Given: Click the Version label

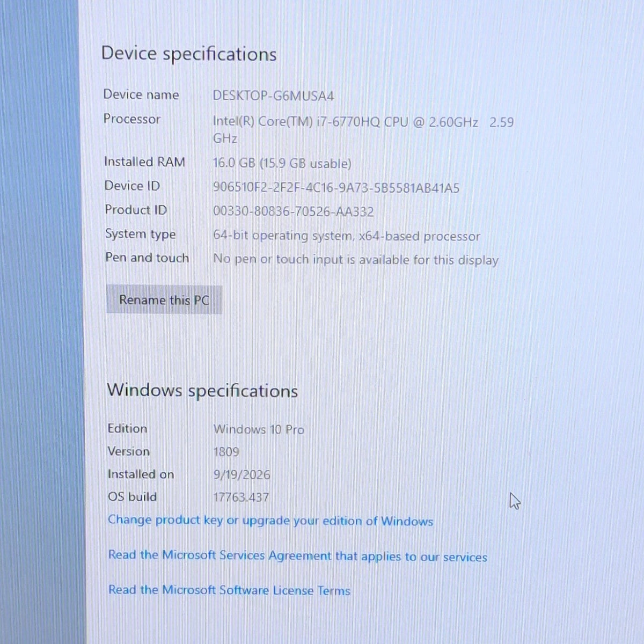Looking at the screenshot, I should tap(129, 451).
